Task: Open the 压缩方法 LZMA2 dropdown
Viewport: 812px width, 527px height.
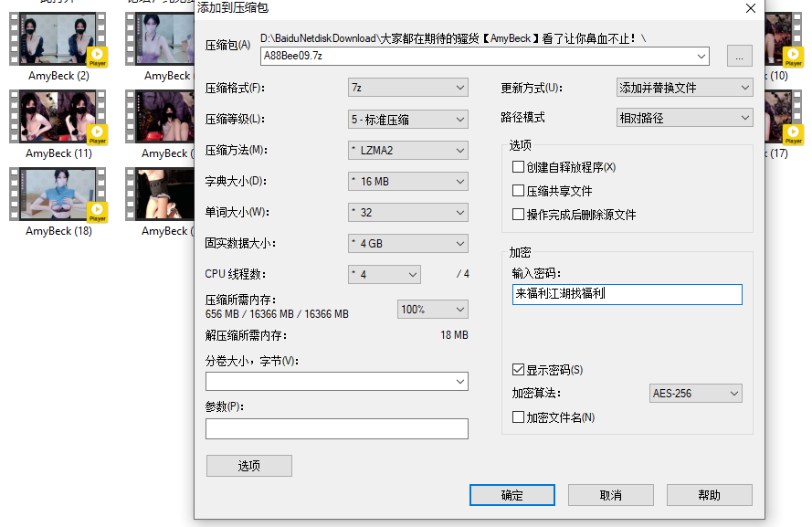Action: (408, 150)
